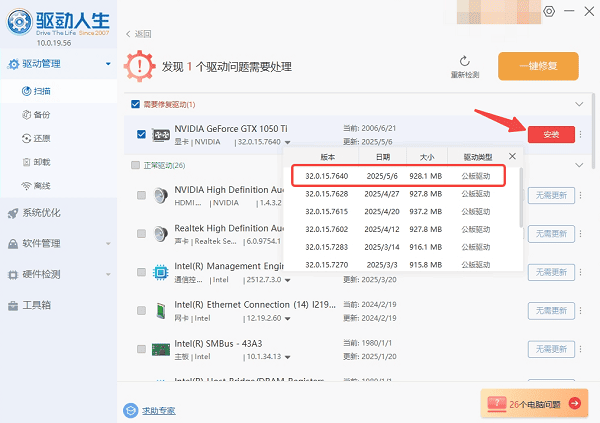The image size is (600, 423).
Task: Select 备份 in the sidebar
Action: (59, 114)
